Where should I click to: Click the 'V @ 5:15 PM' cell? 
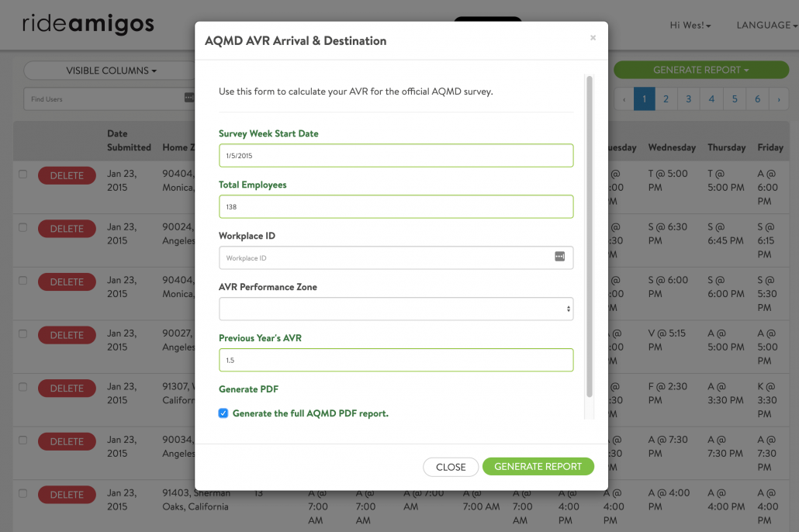667,340
